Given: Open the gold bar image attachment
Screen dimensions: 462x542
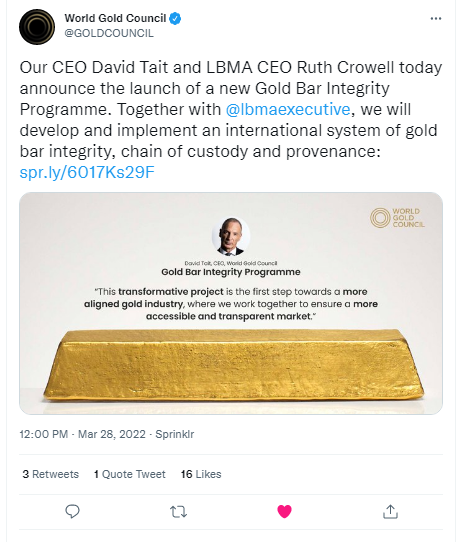Looking at the screenshot, I should point(231,303).
